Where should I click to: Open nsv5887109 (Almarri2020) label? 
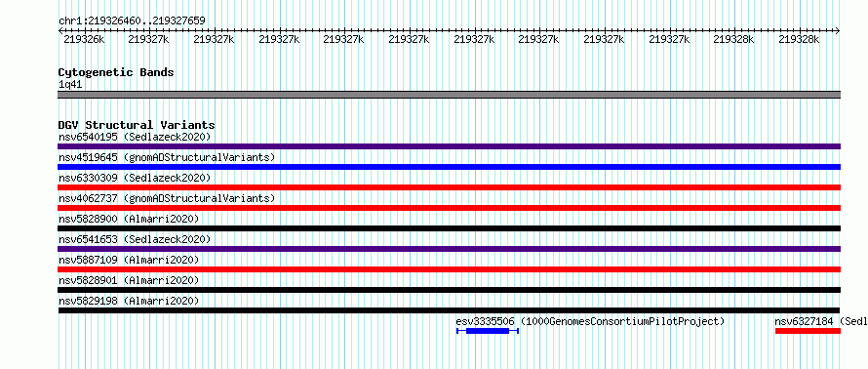[x=129, y=260]
